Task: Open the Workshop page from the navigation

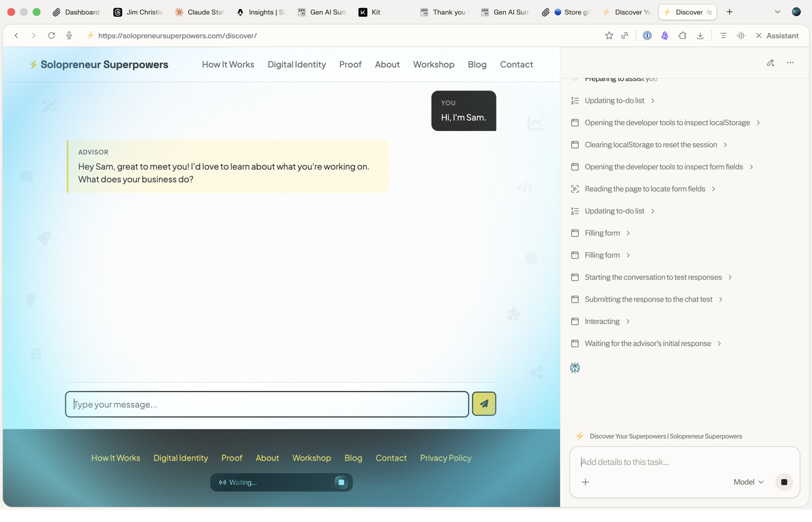Action: (434, 64)
